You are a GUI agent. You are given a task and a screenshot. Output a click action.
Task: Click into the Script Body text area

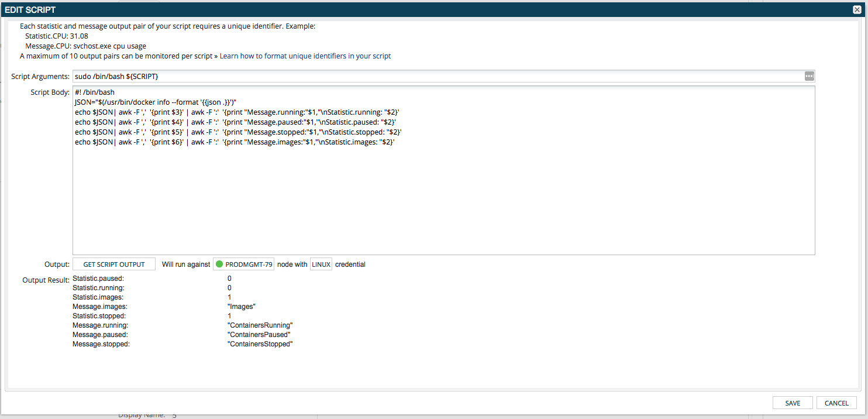(443, 170)
